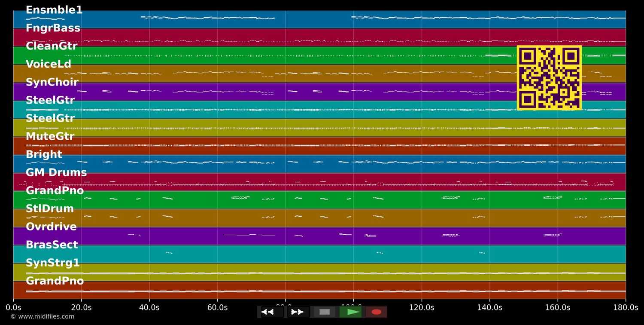Start playback with the green play button
This screenshot has width=644, height=325.
pos(350,312)
